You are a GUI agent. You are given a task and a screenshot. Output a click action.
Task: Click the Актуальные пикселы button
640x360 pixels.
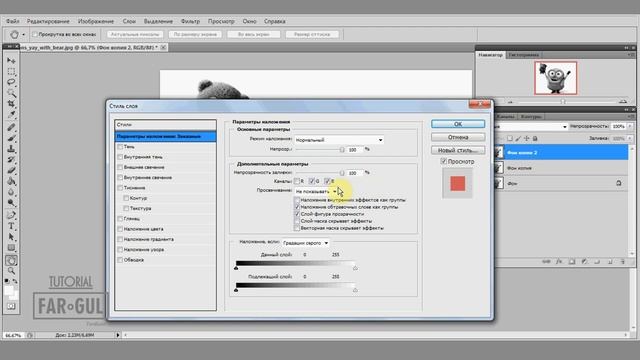coord(135,34)
